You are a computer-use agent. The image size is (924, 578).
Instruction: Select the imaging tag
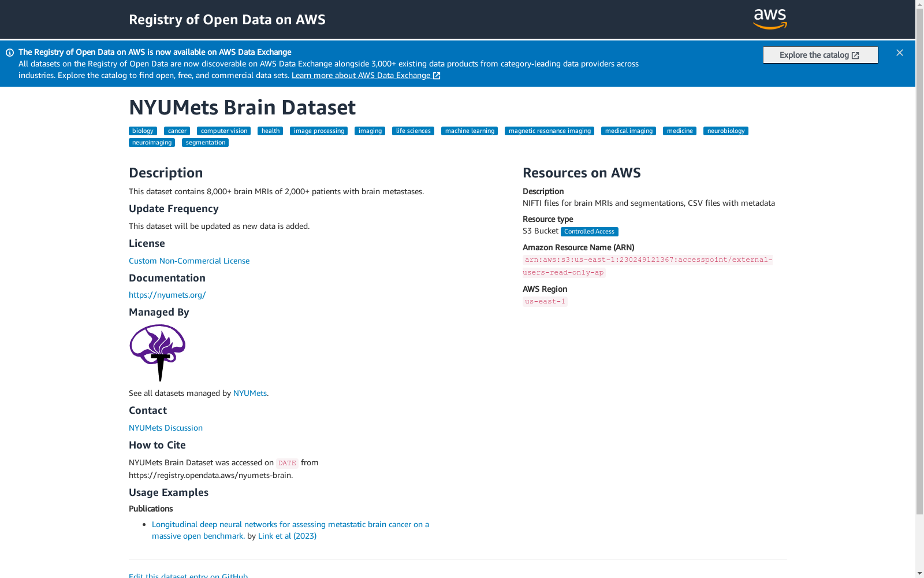click(370, 131)
